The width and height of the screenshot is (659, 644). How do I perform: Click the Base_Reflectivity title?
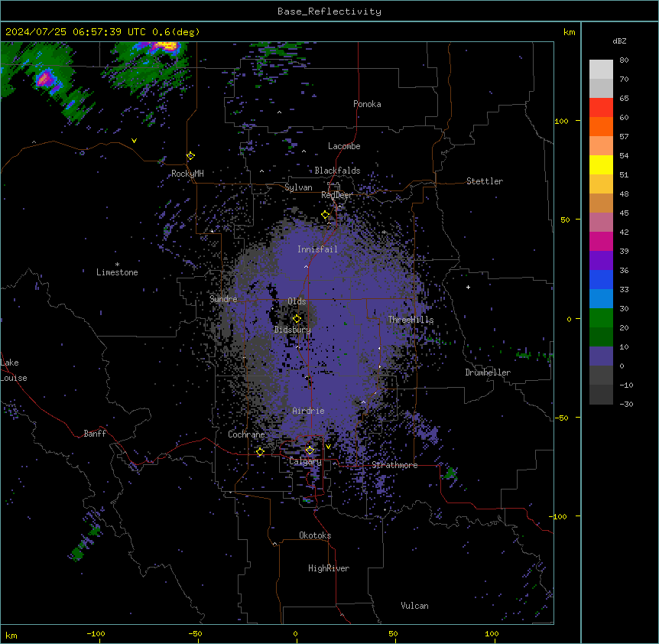329,11
